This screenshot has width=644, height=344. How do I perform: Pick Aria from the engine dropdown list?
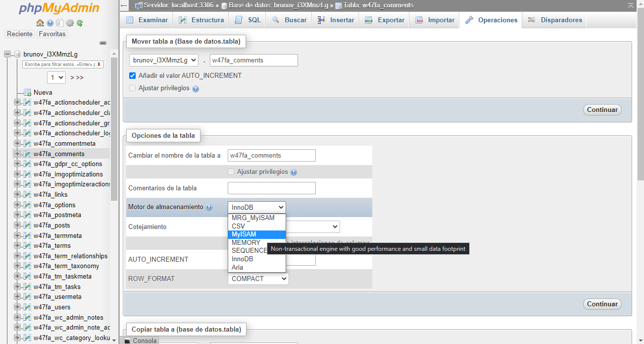[257, 267]
